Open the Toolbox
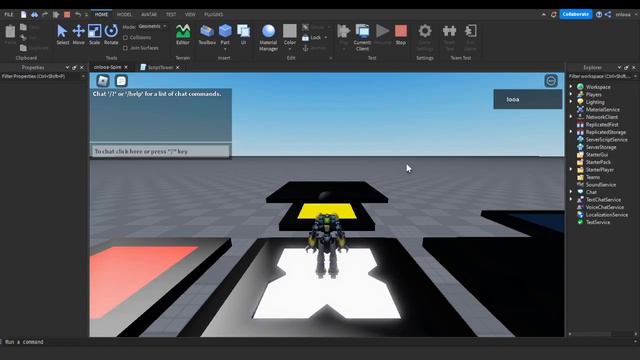640x360 pixels. 207,34
